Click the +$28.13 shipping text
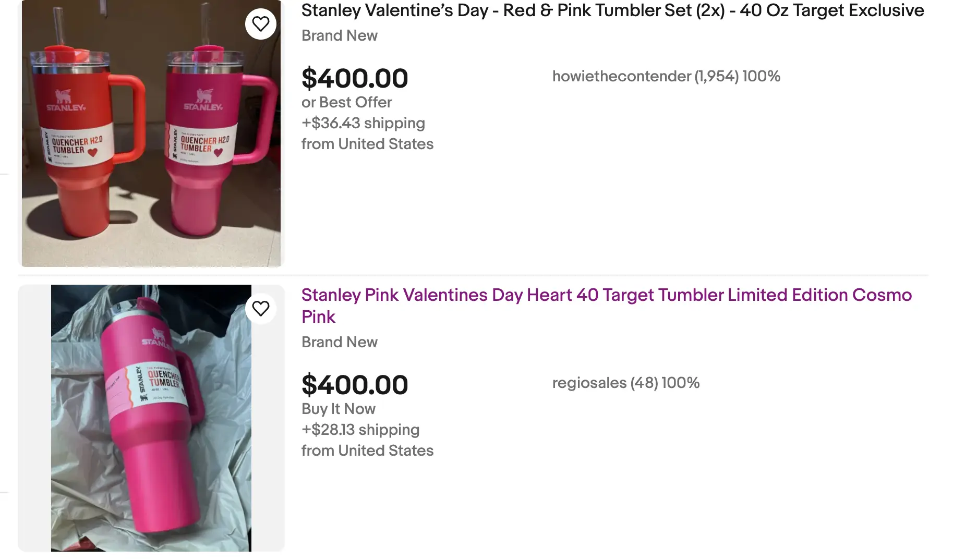This screenshot has width=965, height=560. pyautogui.click(x=360, y=430)
